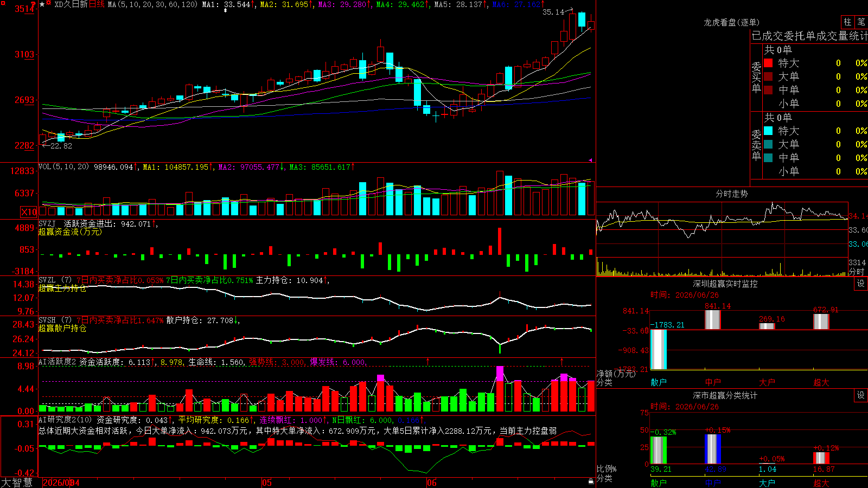This screenshot has width=868, height=488.
Task: Click the red arrow marker above the 06 month bars
Action: click(428, 361)
